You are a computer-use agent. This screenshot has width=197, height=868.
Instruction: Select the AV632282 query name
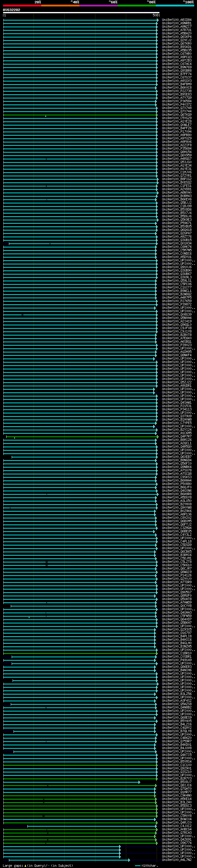(x=11, y=10)
